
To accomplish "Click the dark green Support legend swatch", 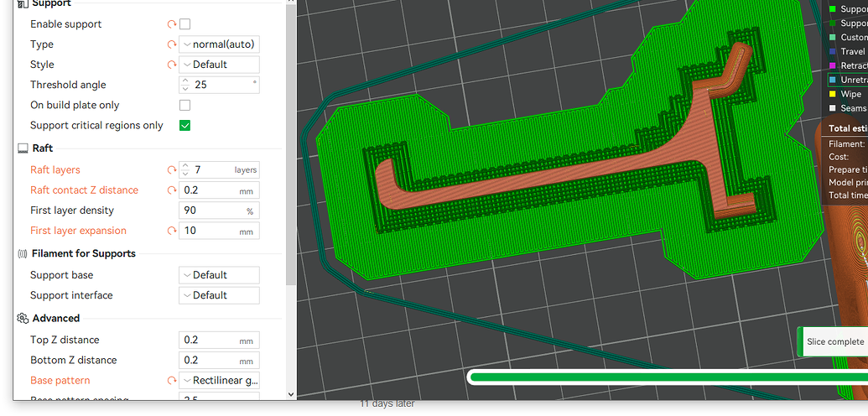I will [832, 23].
